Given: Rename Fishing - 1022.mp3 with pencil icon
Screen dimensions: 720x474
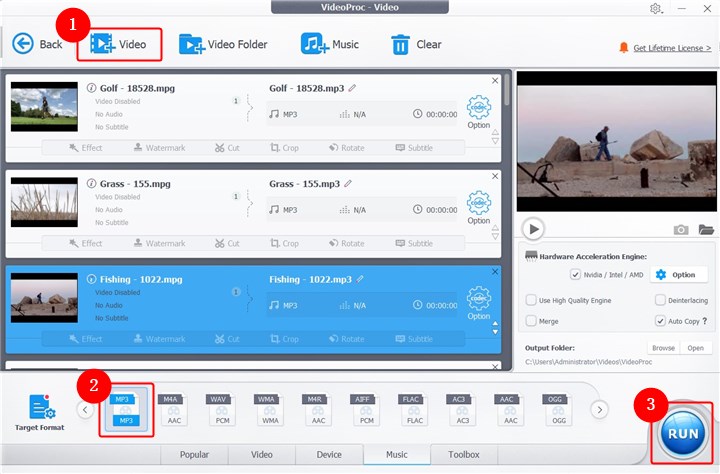Looking at the screenshot, I should click(360, 279).
